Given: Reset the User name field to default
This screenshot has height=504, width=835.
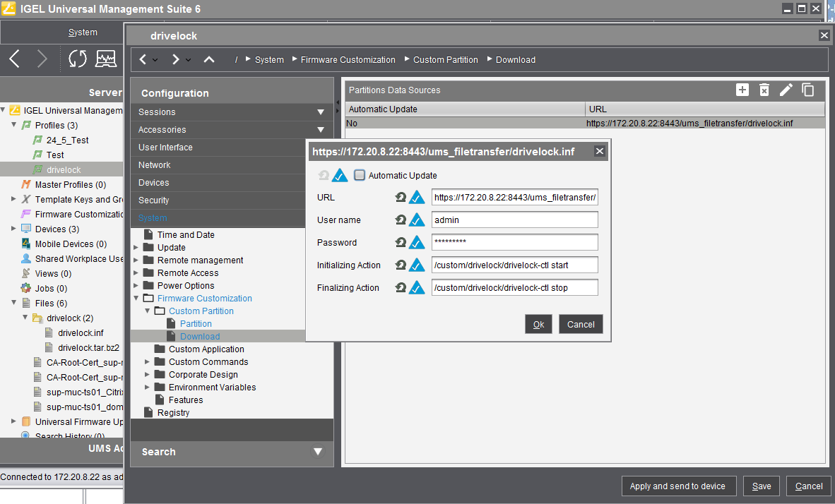Looking at the screenshot, I should tap(401, 220).
